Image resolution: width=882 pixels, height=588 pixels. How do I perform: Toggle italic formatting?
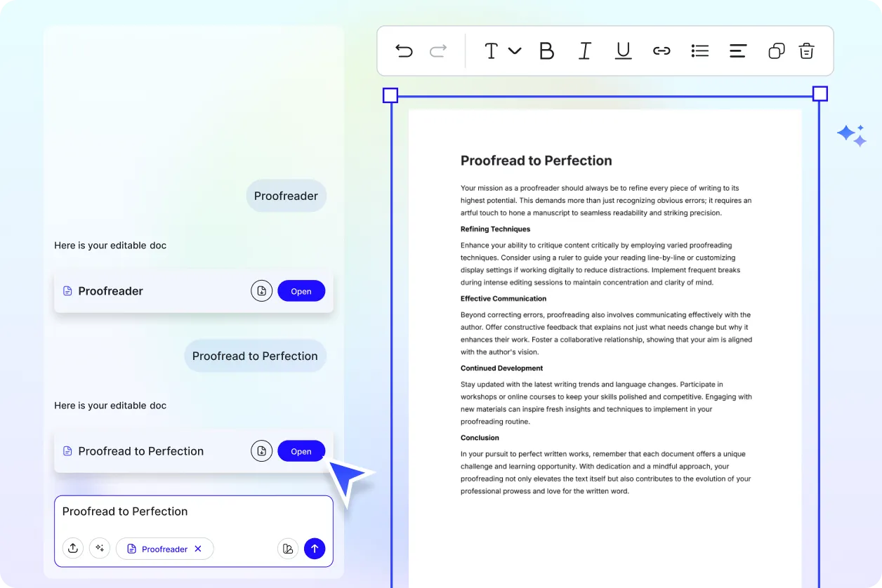pyautogui.click(x=585, y=51)
